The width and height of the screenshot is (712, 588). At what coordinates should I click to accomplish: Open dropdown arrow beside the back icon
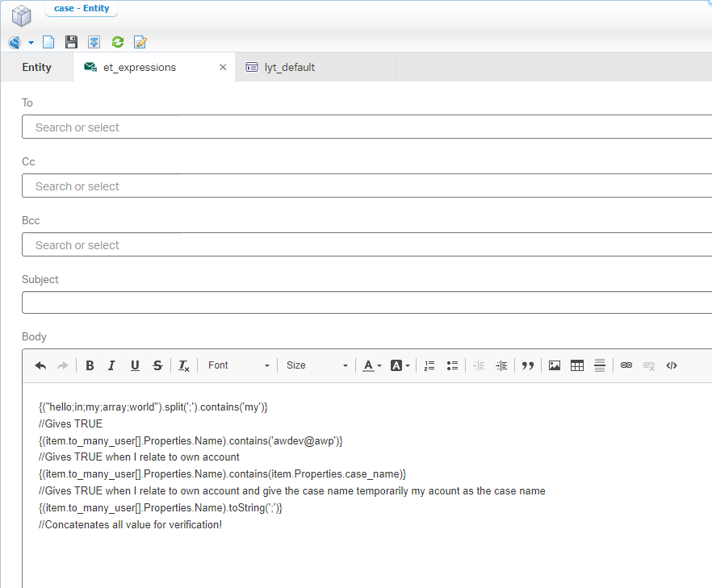pos(31,42)
